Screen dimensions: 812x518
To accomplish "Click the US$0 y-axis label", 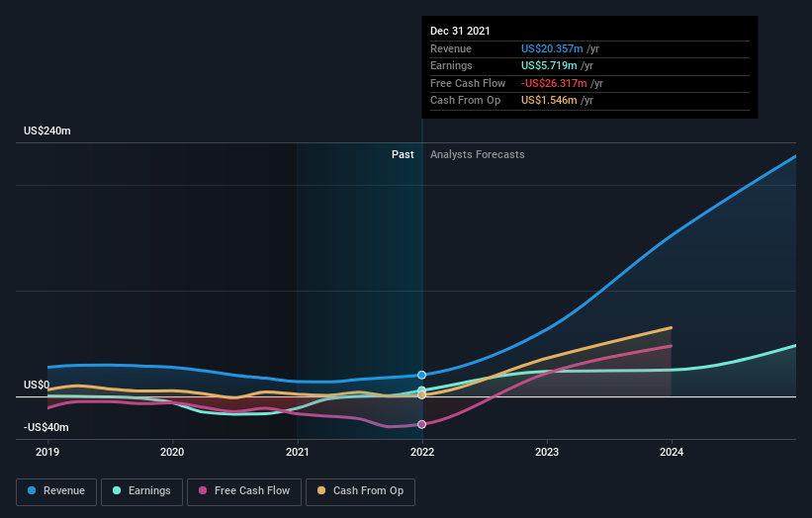I will click(37, 385).
